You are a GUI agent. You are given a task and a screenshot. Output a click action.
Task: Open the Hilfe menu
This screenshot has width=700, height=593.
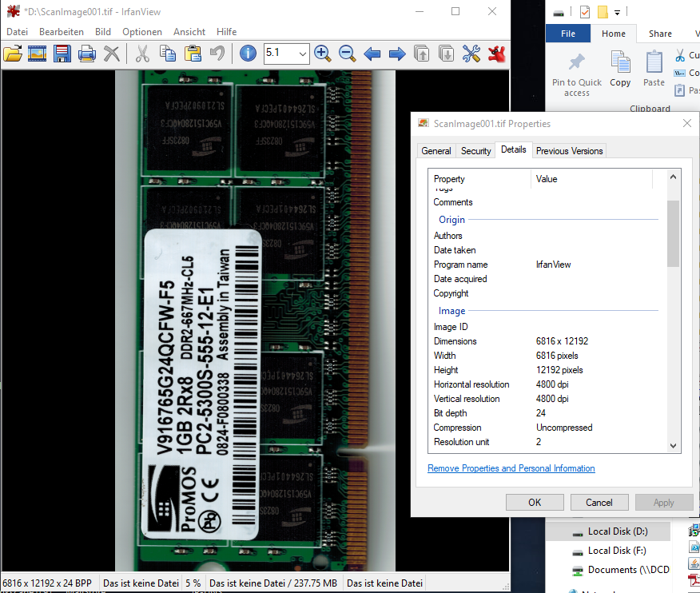226,32
